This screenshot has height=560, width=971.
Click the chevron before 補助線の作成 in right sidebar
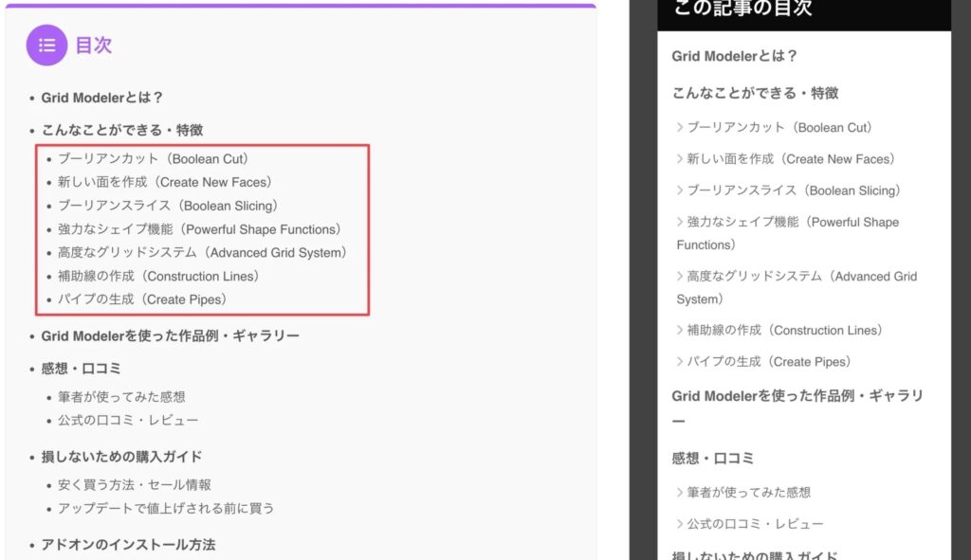680,331
